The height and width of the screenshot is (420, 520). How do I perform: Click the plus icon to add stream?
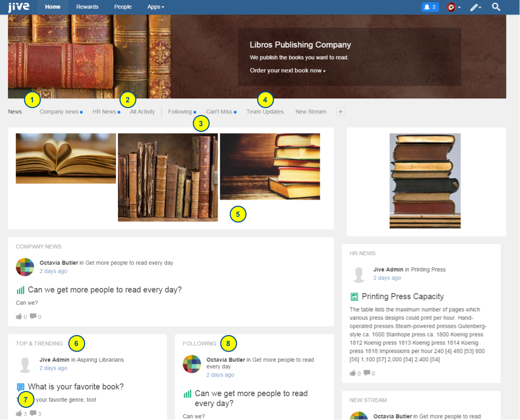click(340, 112)
